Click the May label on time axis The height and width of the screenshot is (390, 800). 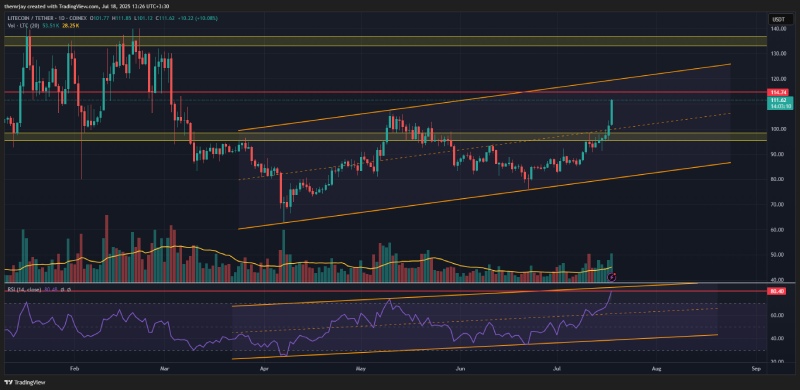coord(361,368)
